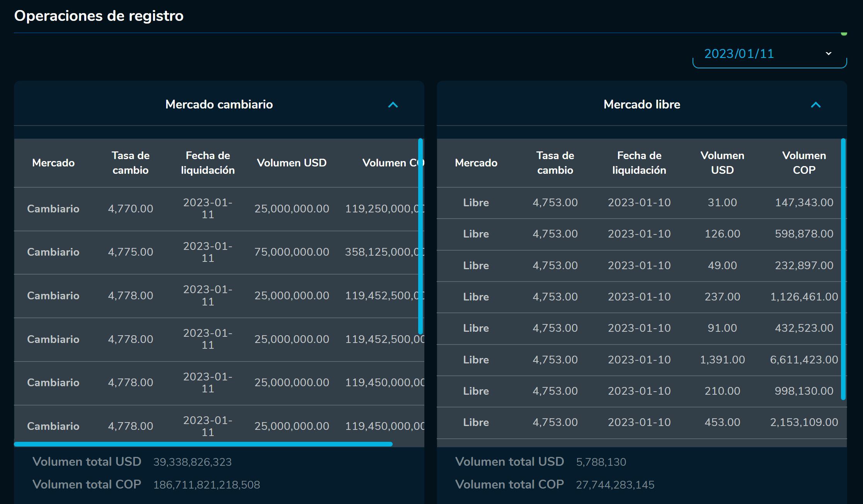Click the Mercado cambiario panel title

click(219, 104)
